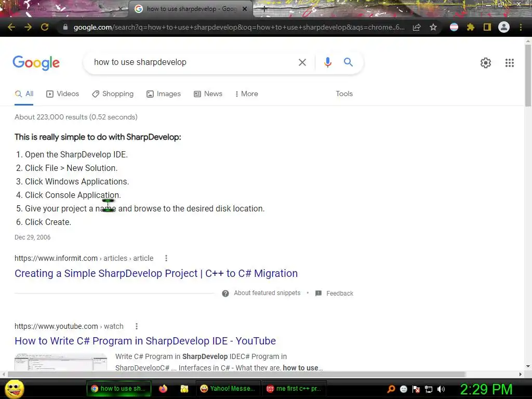The width and height of the screenshot is (532, 399).
Task: Open YouTube result options menu
Action: point(137,326)
